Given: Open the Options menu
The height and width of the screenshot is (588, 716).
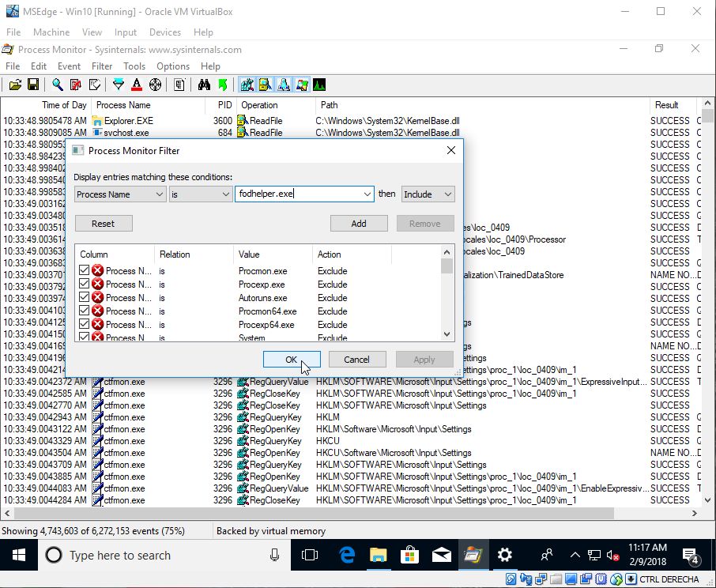Looking at the screenshot, I should pyautogui.click(x=173, y=66).
